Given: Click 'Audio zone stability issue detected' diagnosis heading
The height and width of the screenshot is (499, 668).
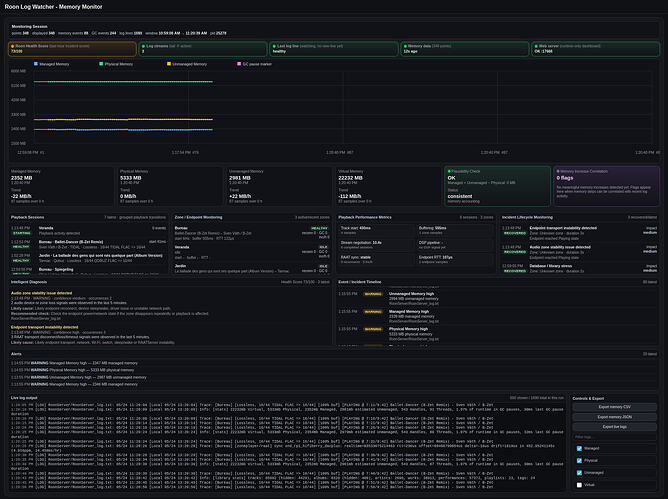Looking at the screenshot, I should [41, 293].
